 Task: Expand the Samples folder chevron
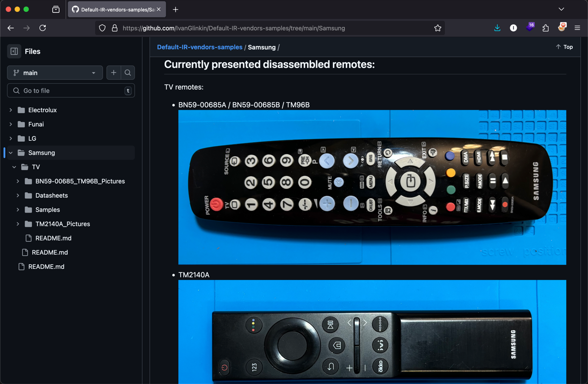[18, 210]
